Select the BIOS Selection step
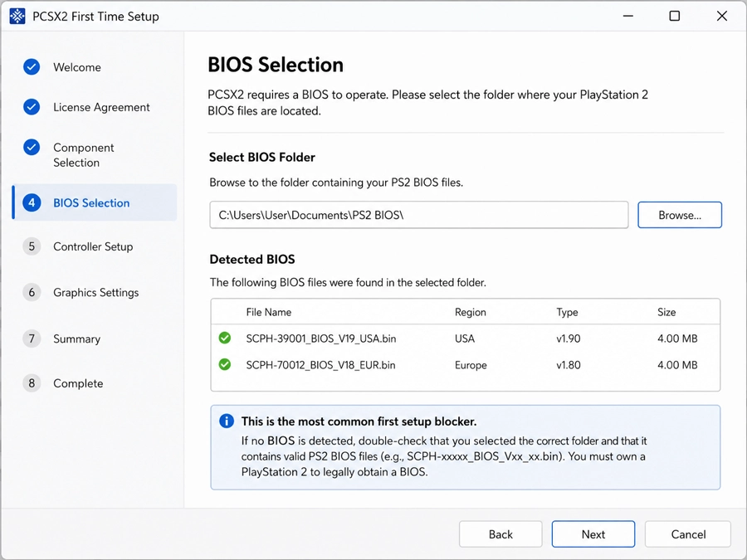Image resolution: width=747 pixels, height=560 pixels. click(x=95, y=202)
